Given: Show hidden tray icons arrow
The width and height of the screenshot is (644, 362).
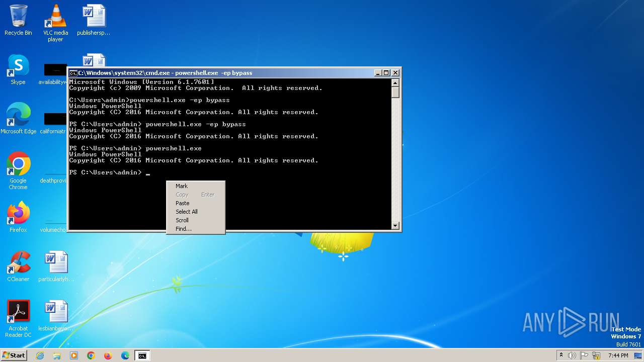Looking at the screenshot, I should 561,355.
